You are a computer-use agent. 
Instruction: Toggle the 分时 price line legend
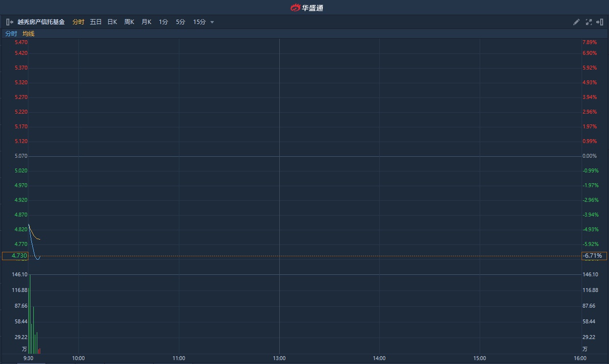tap(11, 34)
